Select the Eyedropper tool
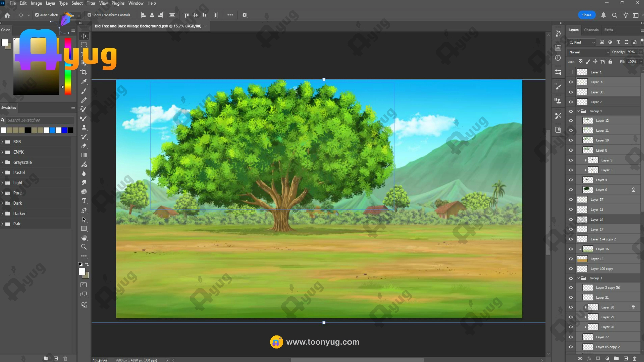This screenshot has width=644, height=362. 84,82
